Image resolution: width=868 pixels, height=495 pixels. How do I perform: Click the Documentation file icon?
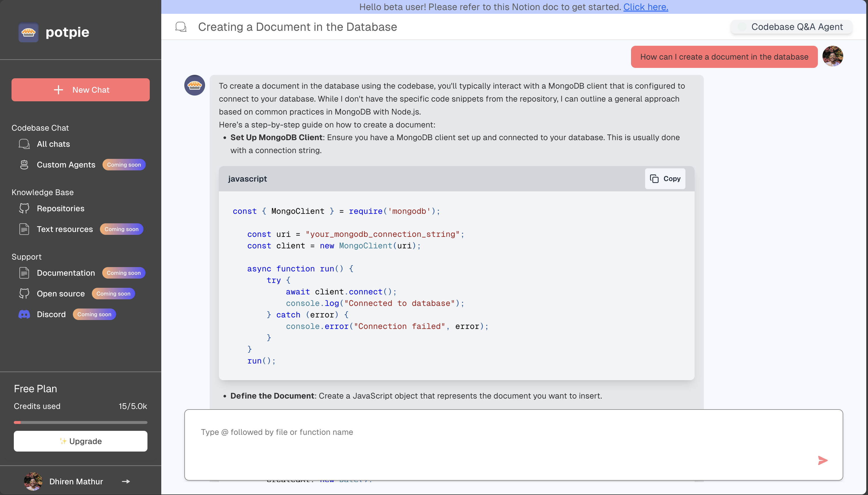click(24, 273)
